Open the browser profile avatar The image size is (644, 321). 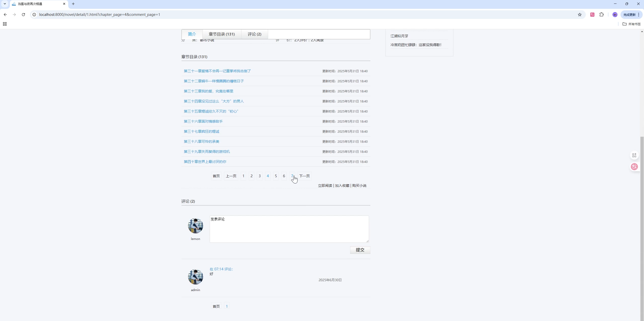pos(615,15)
